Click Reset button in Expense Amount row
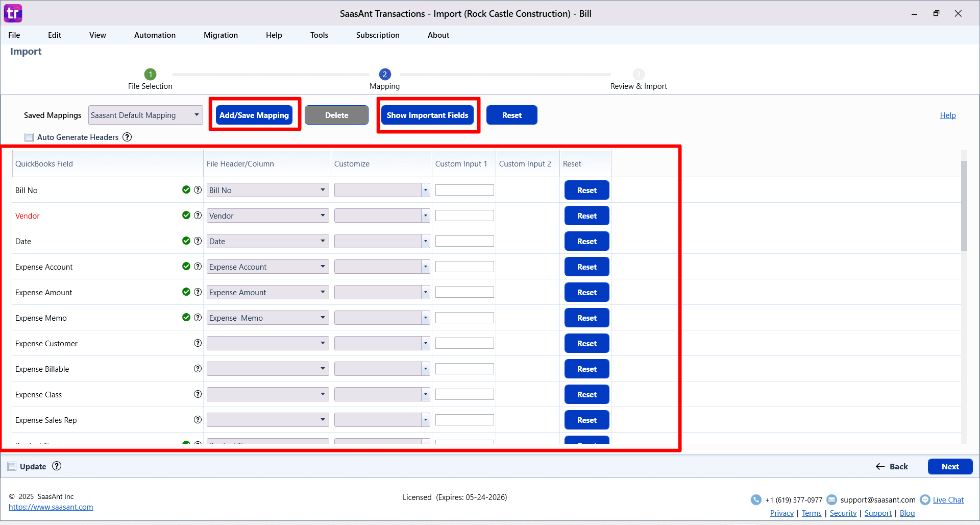 tap(587, 292)
